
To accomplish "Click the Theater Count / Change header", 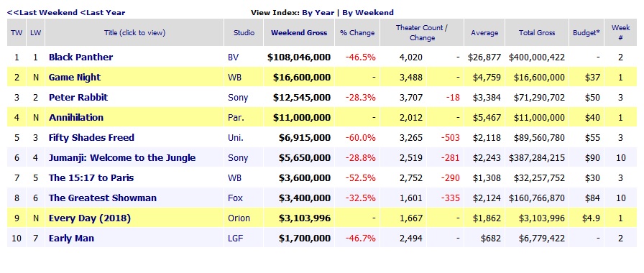I will pos(422,32).
